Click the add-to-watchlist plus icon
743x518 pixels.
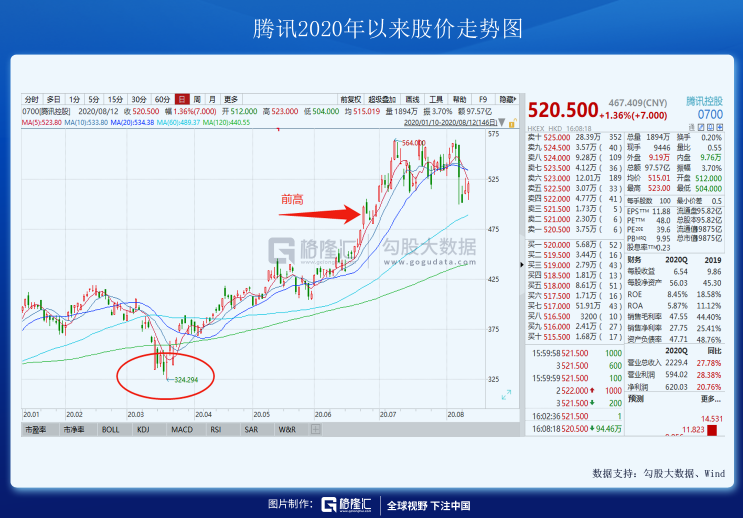[720, 127]
